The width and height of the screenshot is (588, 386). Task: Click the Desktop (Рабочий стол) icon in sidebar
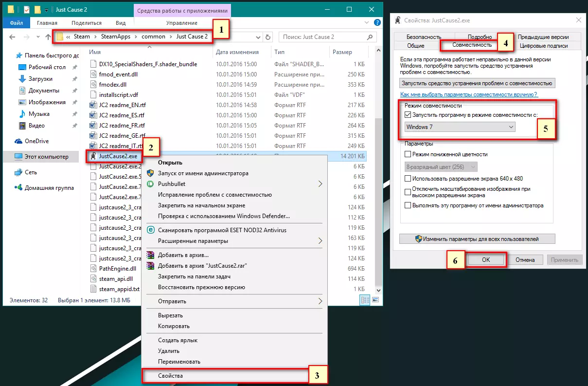click(x=22, y=67)
